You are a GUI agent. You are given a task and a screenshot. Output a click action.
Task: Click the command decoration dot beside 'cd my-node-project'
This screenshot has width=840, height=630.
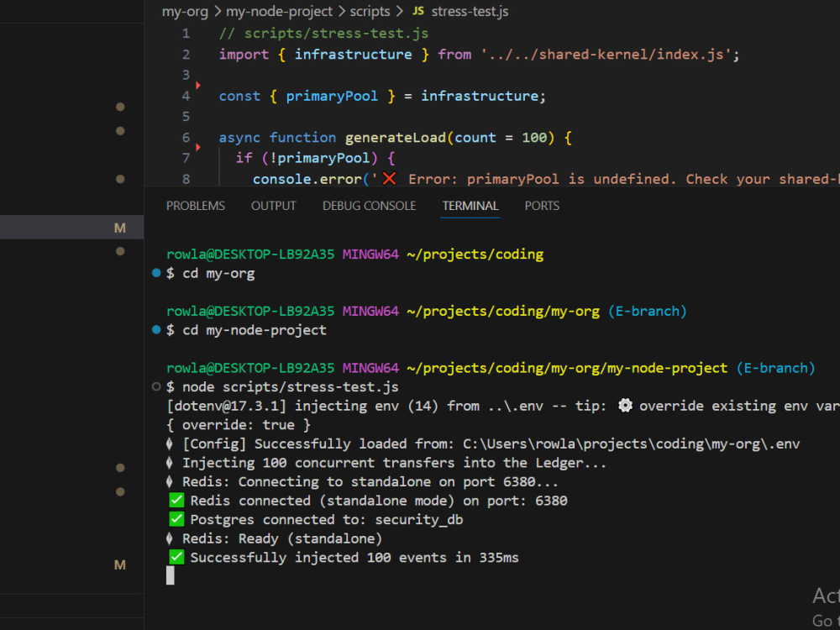click(x=156, y=330)
